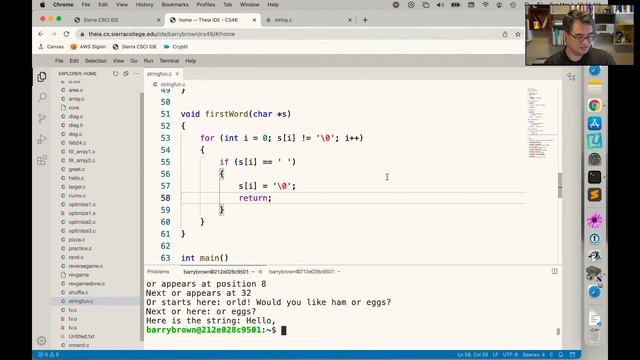
Task: Toggle bottom panel icon in status bar
Action: (x=572, y=354)
